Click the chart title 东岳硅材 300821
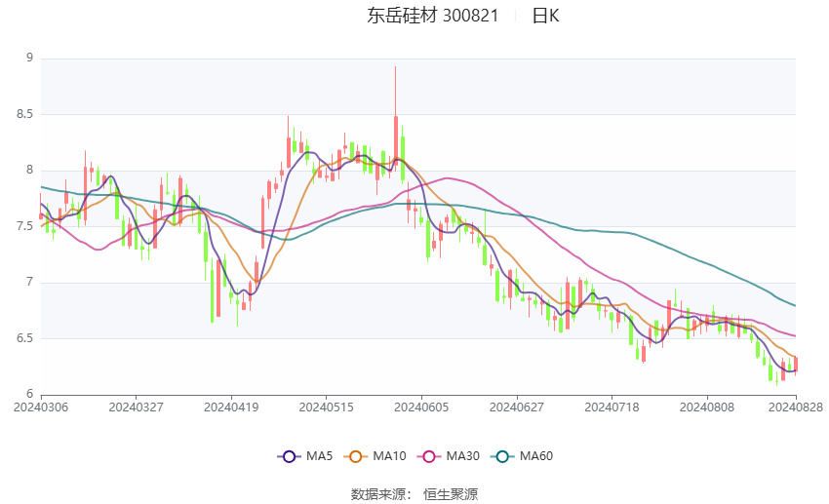This screenshot has height=504, width=829. (x=433, y=16)
